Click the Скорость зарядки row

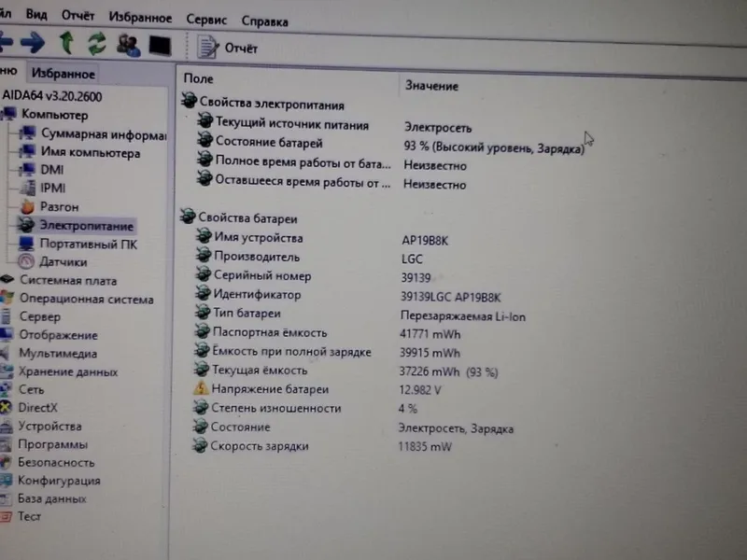click(322, 446)
